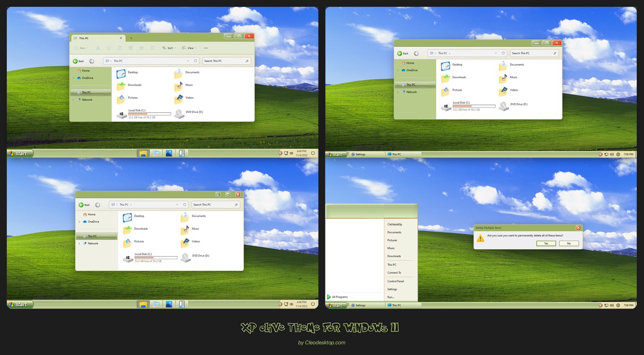Open the View dropdown in Explorer toolbar
644x355 pixels.
click(x=189, y=48)
